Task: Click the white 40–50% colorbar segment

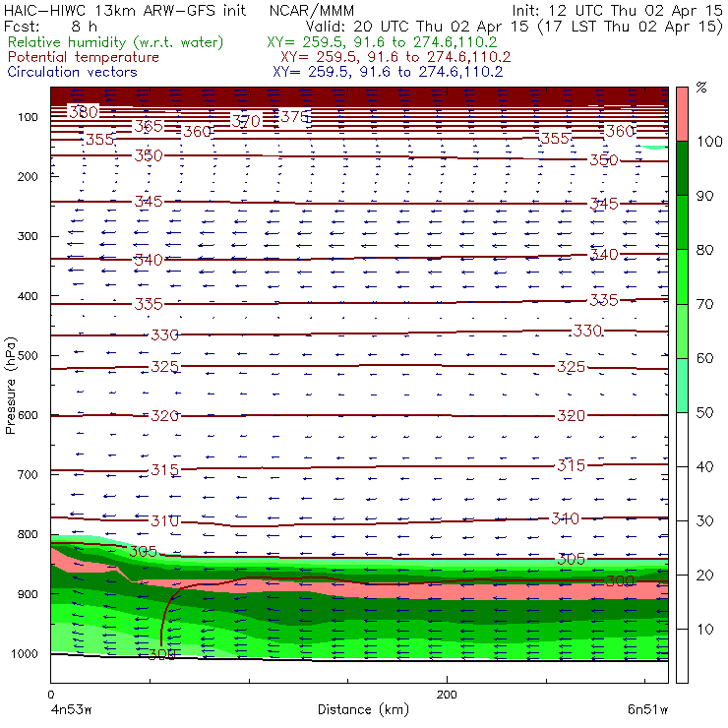Action: coord(682,439)
